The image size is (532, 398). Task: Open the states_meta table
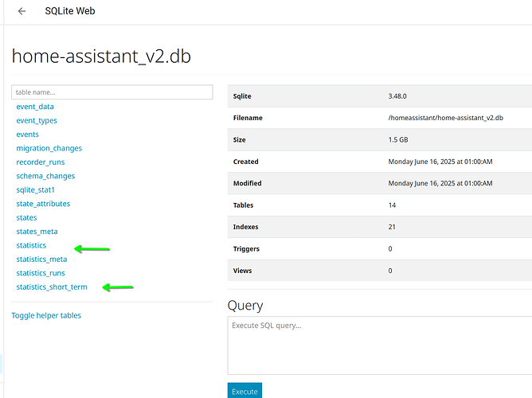37,232
